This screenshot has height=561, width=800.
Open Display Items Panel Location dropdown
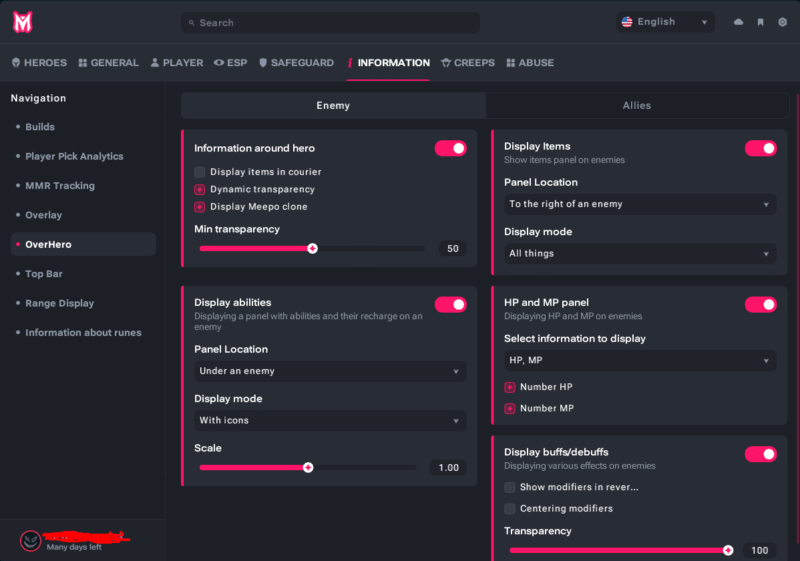point(640,204)
